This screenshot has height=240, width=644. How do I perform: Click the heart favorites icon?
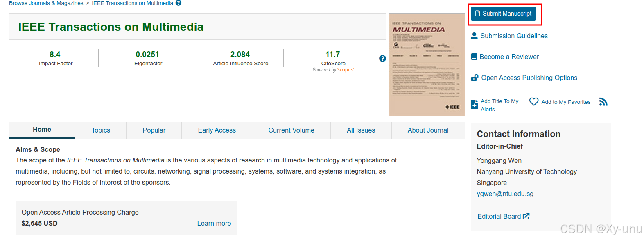pos(534,101)
